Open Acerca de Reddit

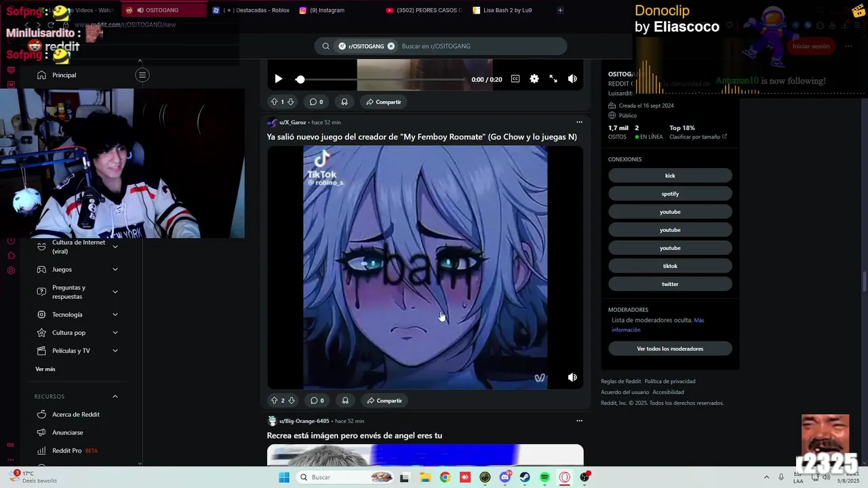tap(76, 414)
